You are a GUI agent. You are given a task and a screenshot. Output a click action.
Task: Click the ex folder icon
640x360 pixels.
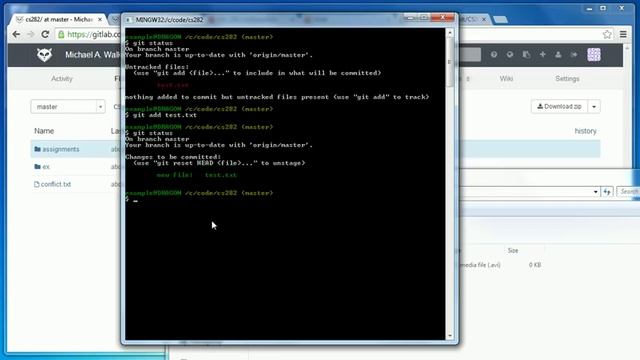click(x=38, y=167)
